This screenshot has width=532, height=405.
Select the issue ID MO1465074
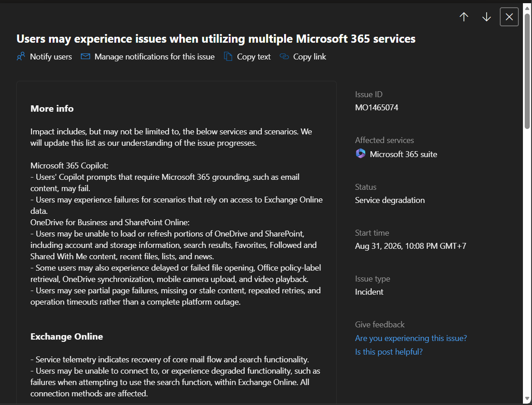pos(377,108)
